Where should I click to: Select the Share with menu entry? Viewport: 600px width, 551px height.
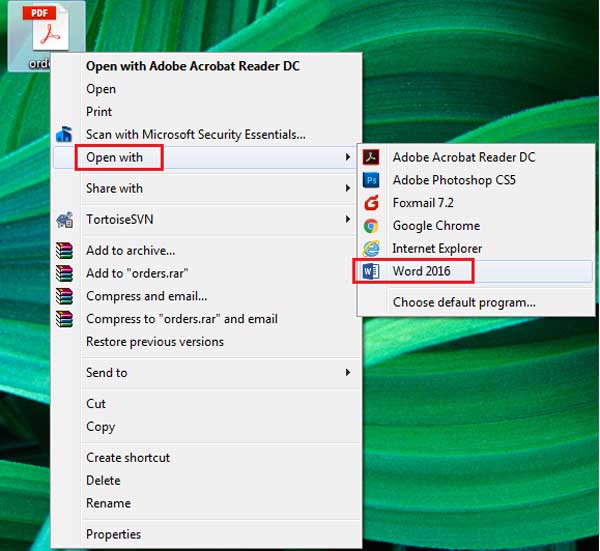pos(203,188)
